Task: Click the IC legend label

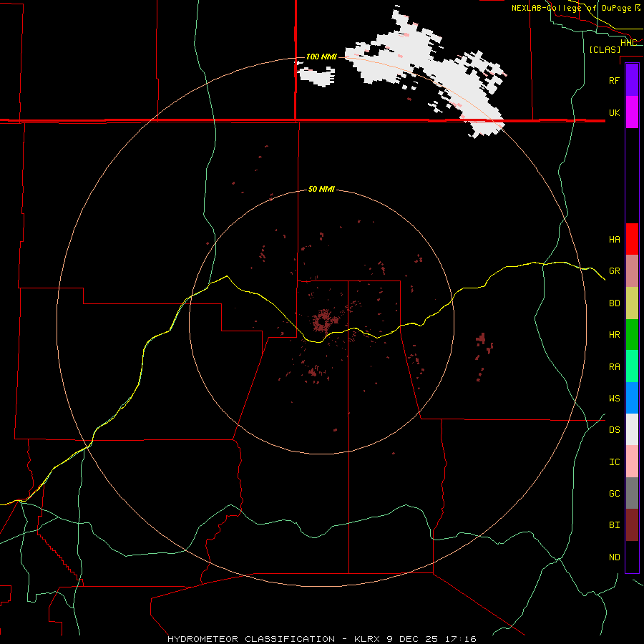Action: point(615,462)
